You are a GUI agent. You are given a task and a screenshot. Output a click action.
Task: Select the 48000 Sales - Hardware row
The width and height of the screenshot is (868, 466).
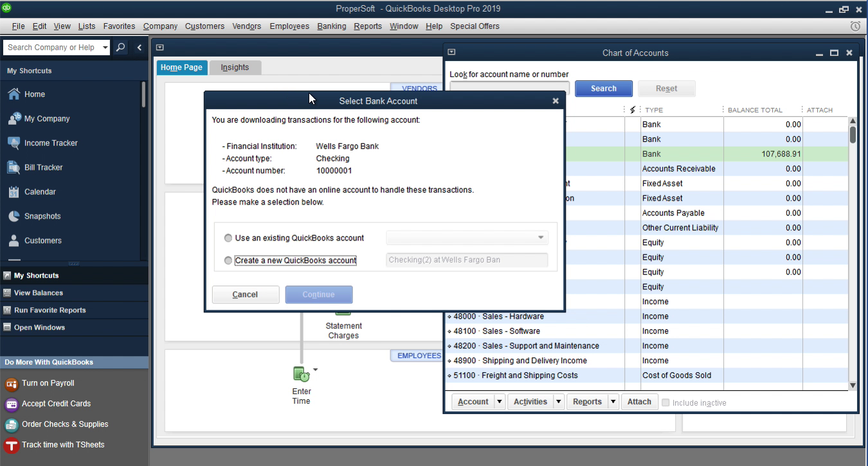click(646, 316)
